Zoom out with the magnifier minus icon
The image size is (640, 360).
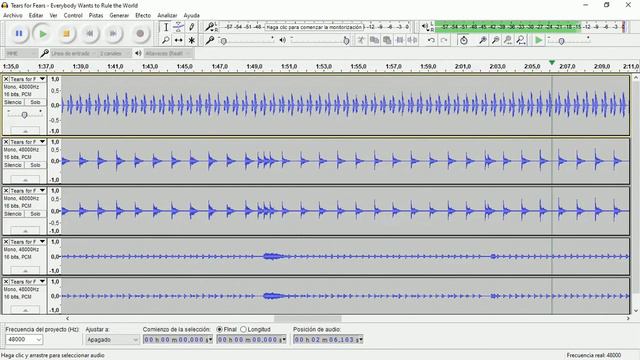[x=496, y=40]
